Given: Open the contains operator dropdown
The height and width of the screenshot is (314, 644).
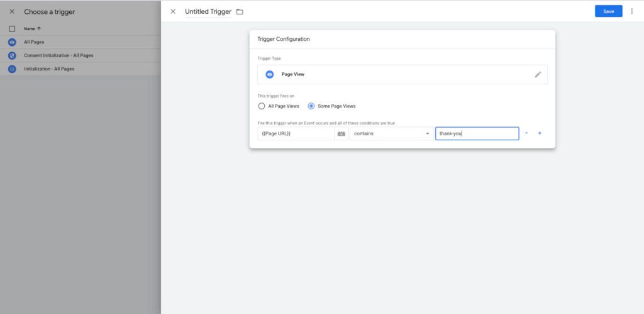Looking at the screenshot, I should pyautogui.click(x=391, y=133).
